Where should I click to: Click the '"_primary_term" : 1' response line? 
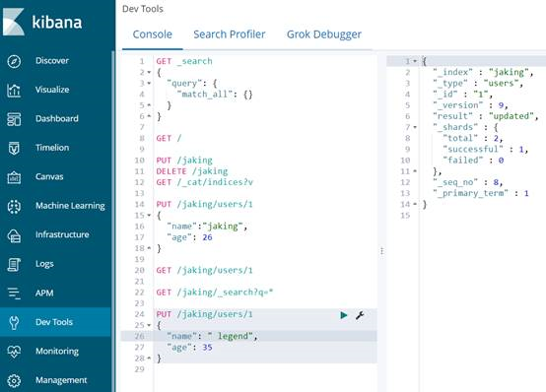(x=481, y=193)
